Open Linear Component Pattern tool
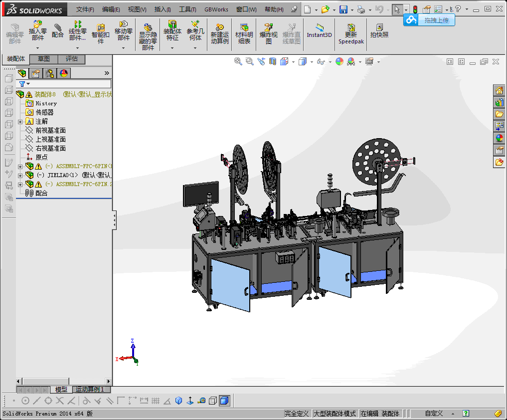This screenshot has width=507, height=420. coord(78,30)
